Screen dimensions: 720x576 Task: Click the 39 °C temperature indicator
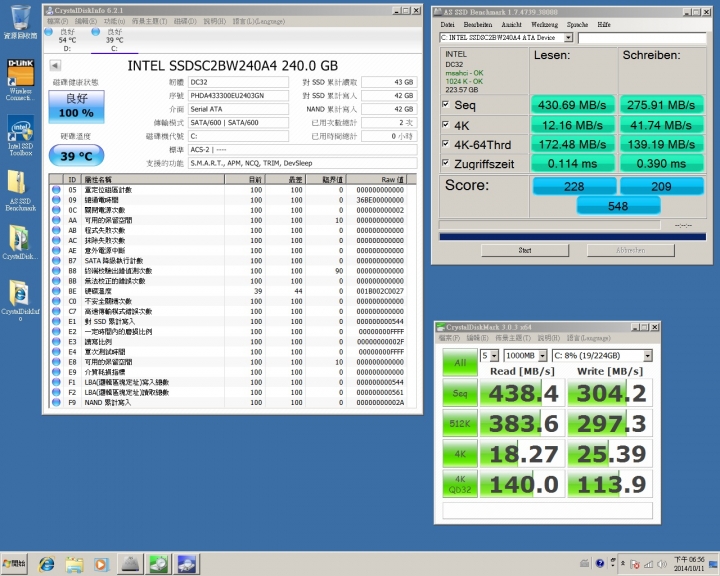[76, 156]
